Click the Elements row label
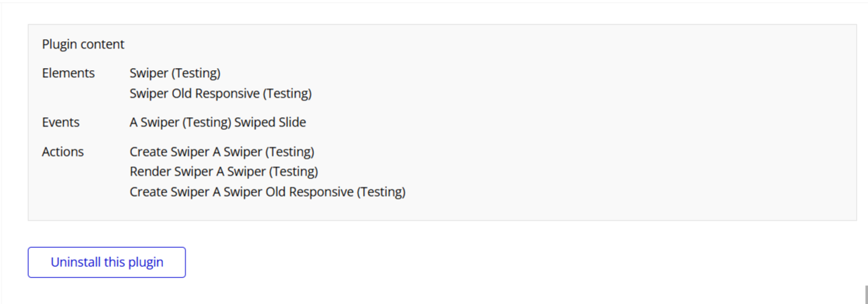868x304 pixels. 68,73
